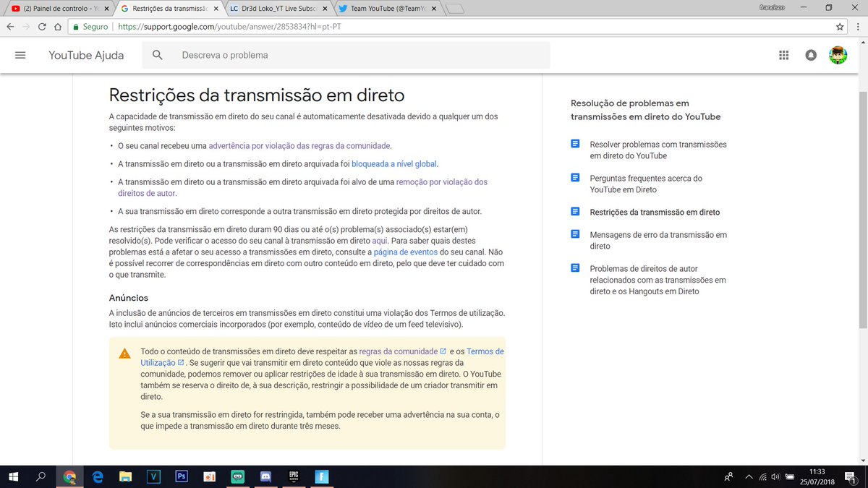This screenshot has width=868, height=488.
Task: Open advertência por violação das regras link
Action: coord(299,145)
